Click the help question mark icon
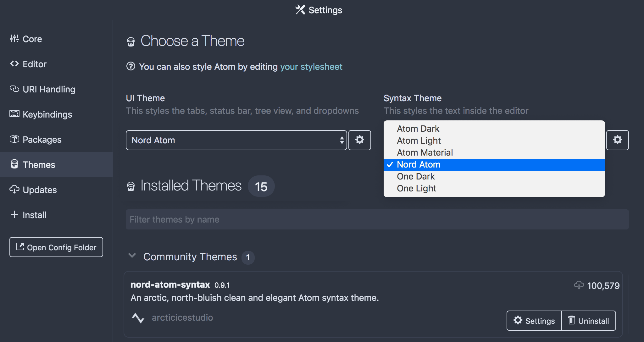This screenshot has height=342, width=644. [130, 66]
